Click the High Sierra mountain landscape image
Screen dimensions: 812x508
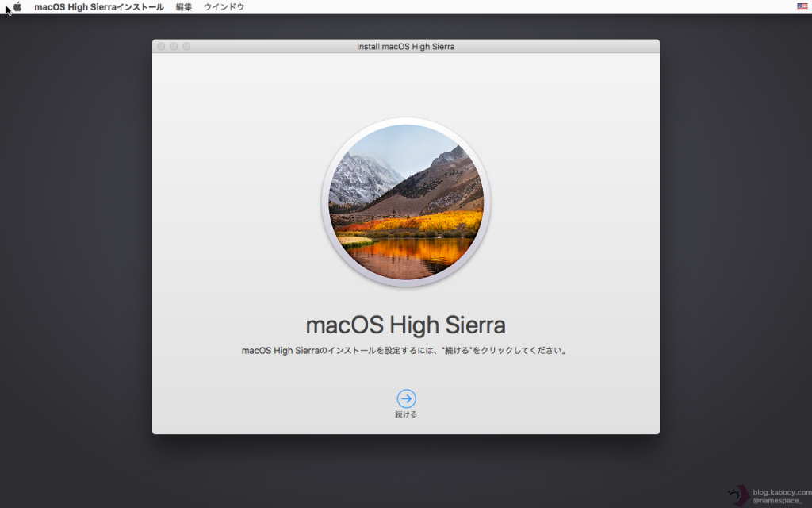(406, 202)
